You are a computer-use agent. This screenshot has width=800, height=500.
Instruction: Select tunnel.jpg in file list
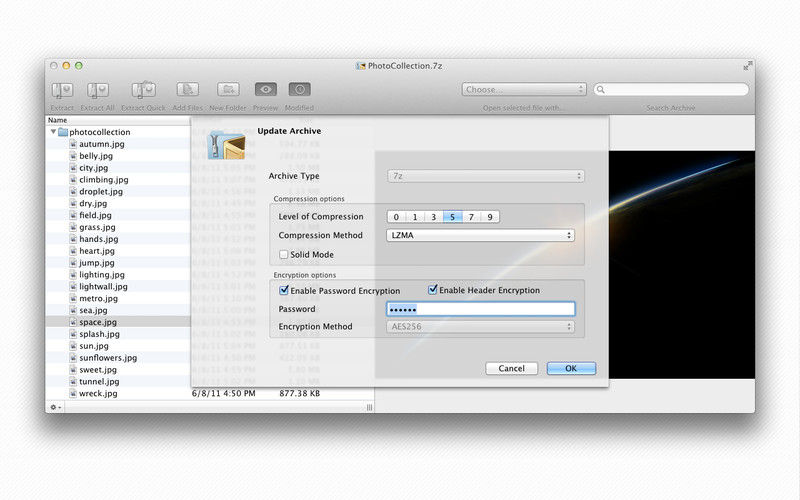tap(99, 382)
